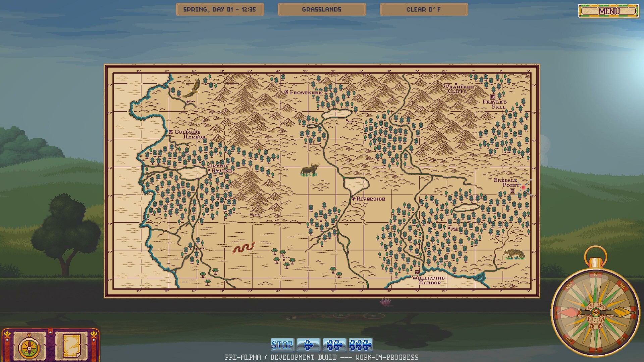Click the bison illustration at map center
The image size is (644, 362).
click(x=310, y=169)
